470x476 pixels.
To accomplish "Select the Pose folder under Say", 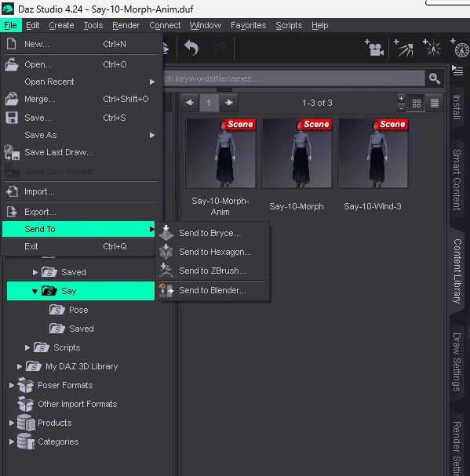I will pos(78,310).
